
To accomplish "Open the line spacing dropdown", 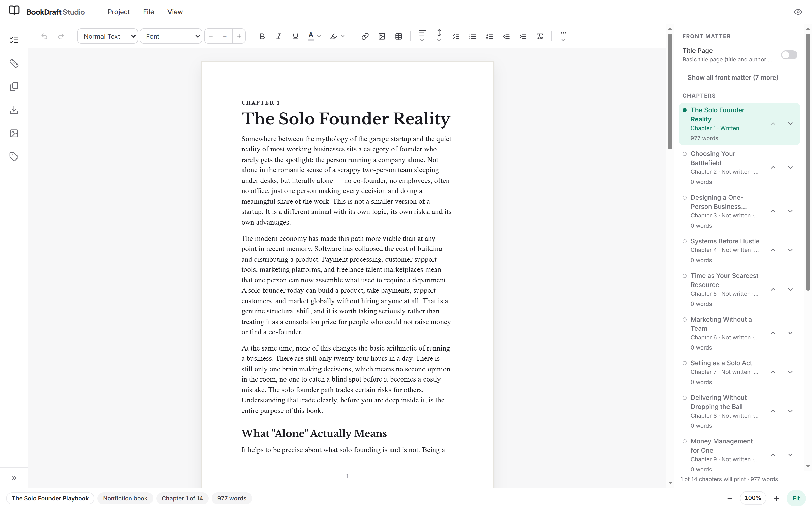I will 439,36.
